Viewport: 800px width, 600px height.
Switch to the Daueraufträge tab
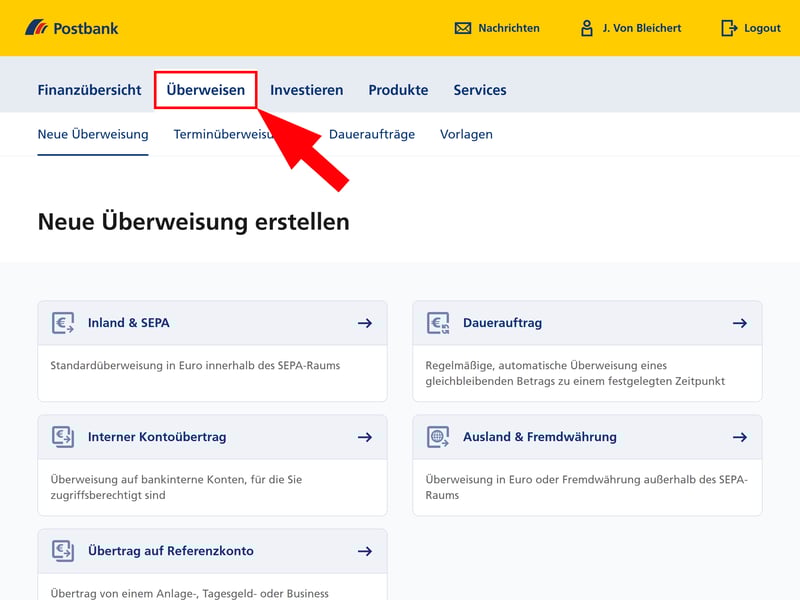tap(371, 134)
